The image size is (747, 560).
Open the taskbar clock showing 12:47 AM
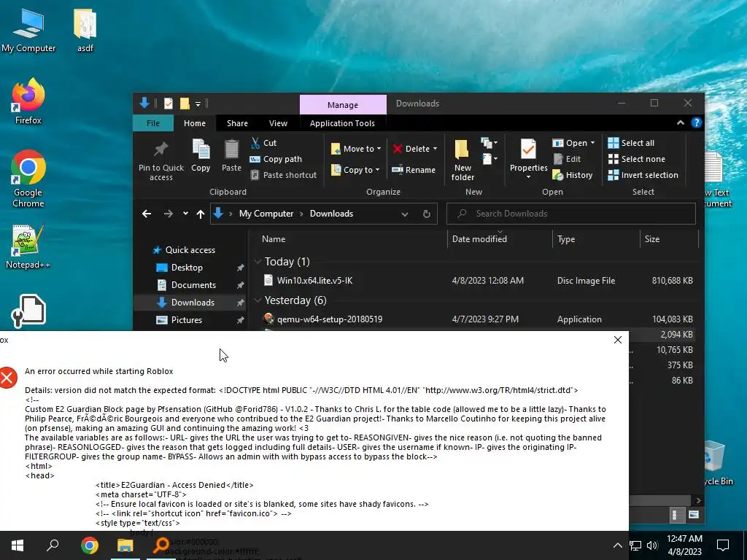point(684,545)
